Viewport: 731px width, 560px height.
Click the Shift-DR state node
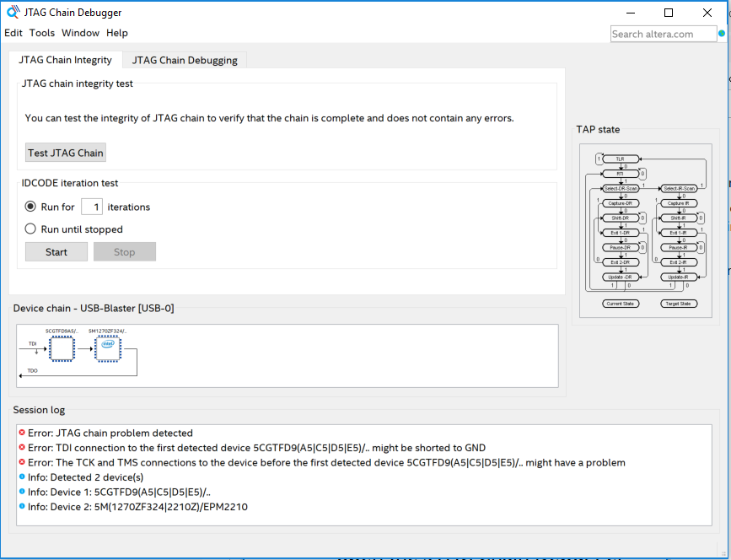click(620, 218)
